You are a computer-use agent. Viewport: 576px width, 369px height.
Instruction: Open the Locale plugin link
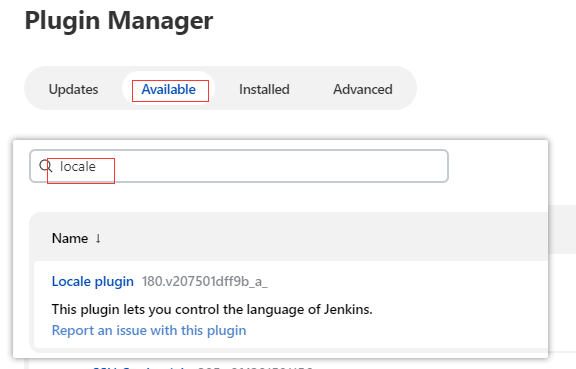click(93, 282)
